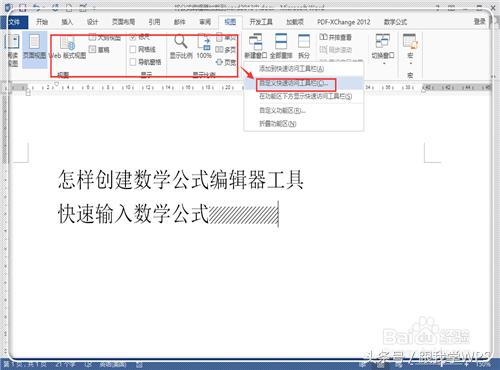Screen dimensions: 500x370
Task: Click 全部重排 arrange all windows
Action: point(281,47)
